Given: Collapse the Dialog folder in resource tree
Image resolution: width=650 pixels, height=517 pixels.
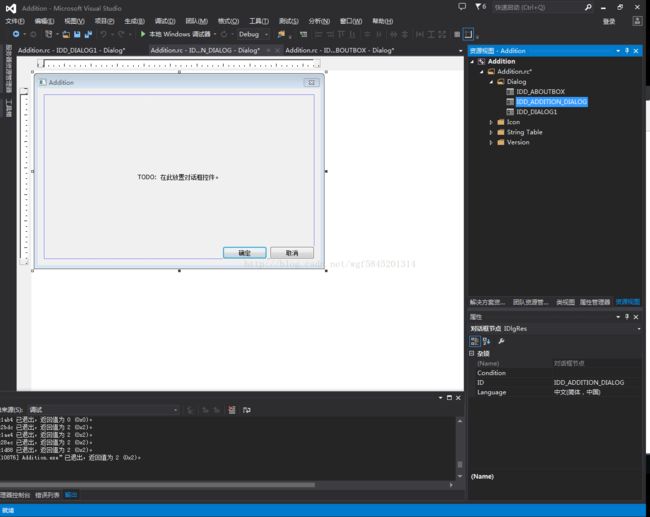Looking at the screenshot, I should (491, 81).
